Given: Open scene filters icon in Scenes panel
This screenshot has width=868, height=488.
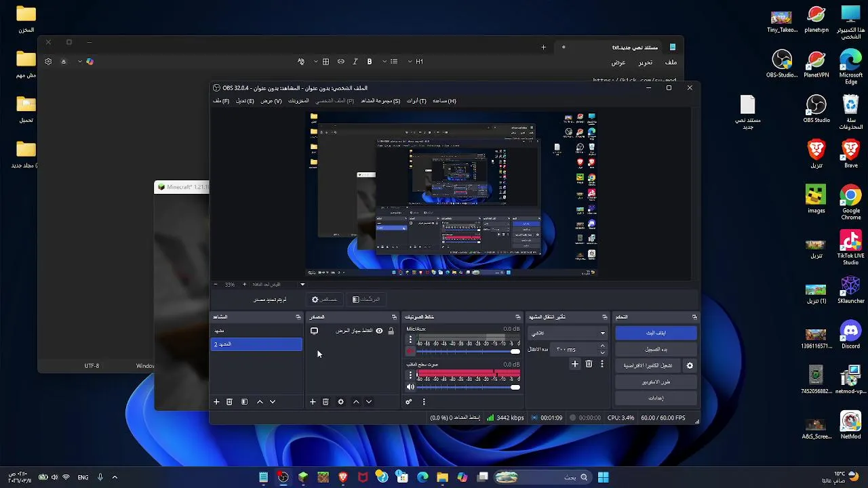Looking at the screenshot, I should tap(244, 402).
